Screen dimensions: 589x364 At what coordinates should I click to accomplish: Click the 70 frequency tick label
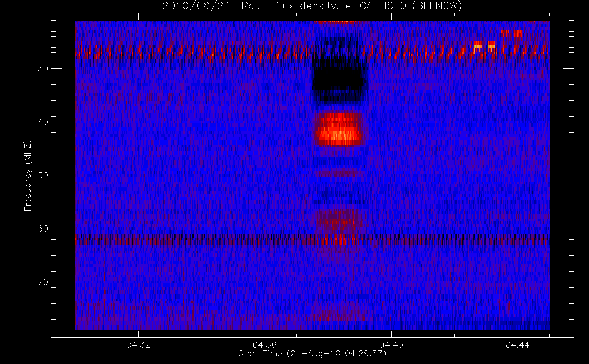click(43, 282)
